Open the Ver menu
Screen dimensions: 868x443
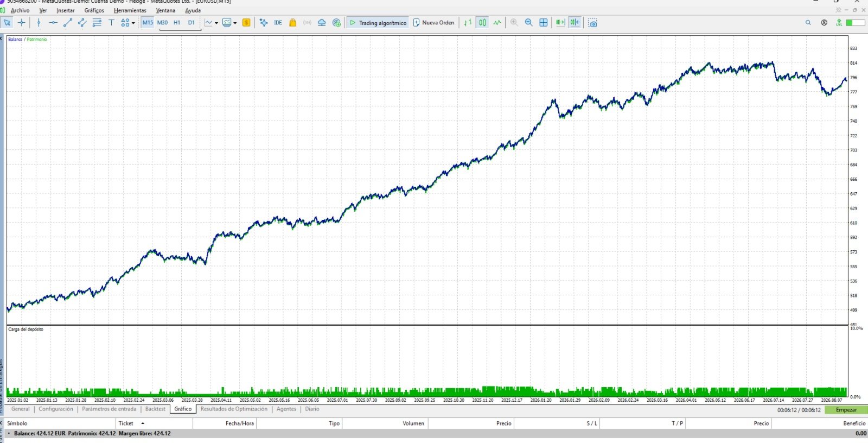coord(43,10)
